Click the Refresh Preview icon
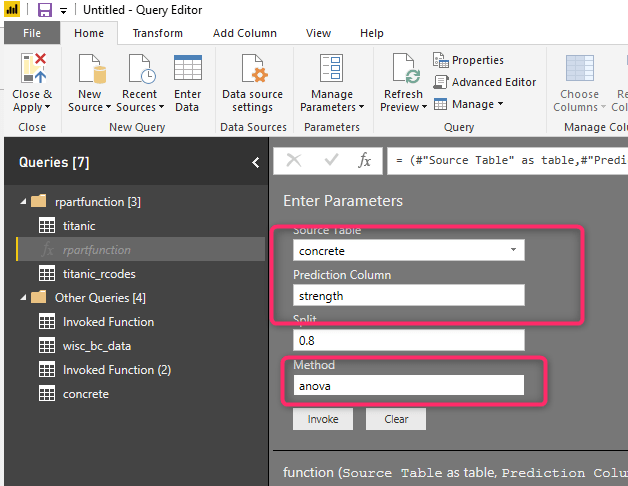628x486 pixels. click(x=406, y=69)
